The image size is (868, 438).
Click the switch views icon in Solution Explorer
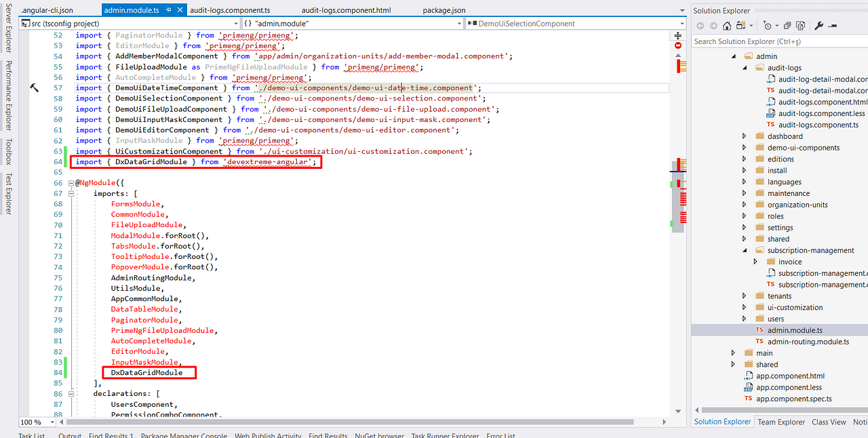pos(740,26)
